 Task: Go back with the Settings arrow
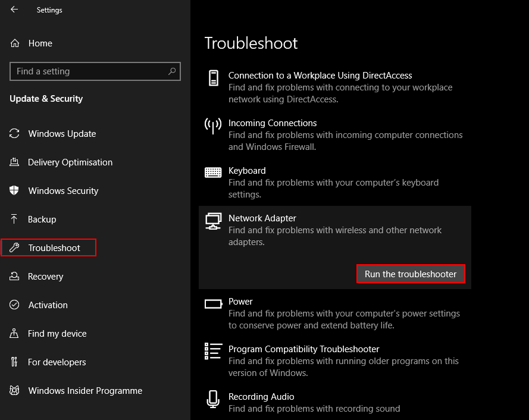pyautogui.click(x=14, y=10)
